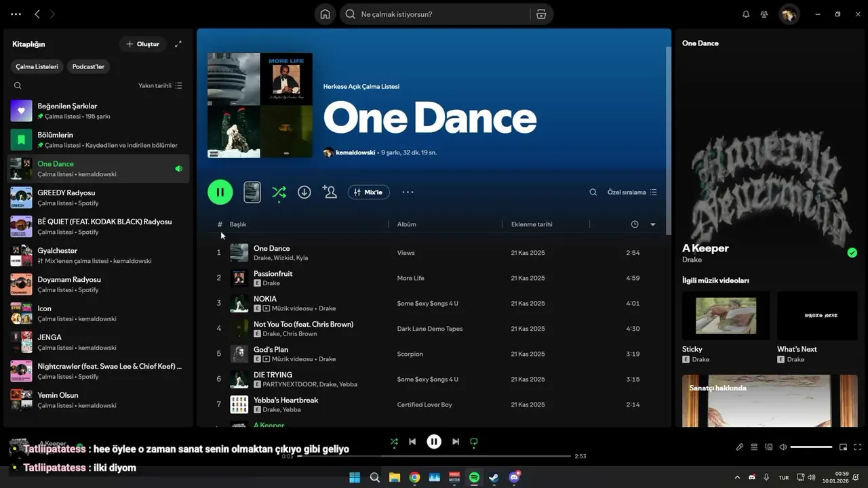Toggle shuffle in the bottom player
This screenshot has width=868, height=488.
coord(394,442)
